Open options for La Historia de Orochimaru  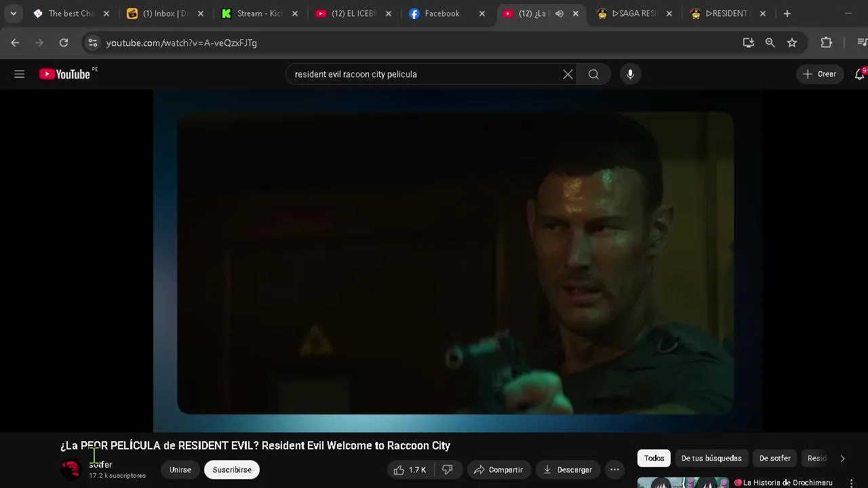(851, 483)
